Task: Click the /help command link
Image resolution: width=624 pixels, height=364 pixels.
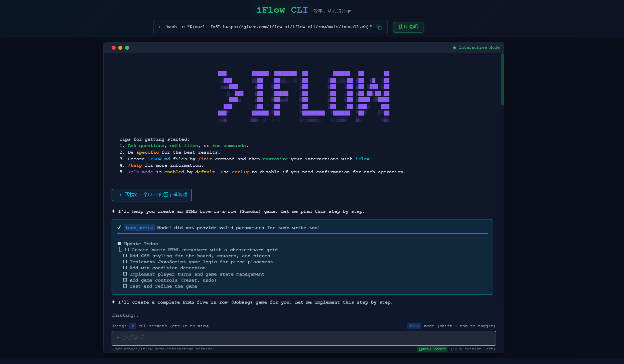Action: [x=135, y=165]
